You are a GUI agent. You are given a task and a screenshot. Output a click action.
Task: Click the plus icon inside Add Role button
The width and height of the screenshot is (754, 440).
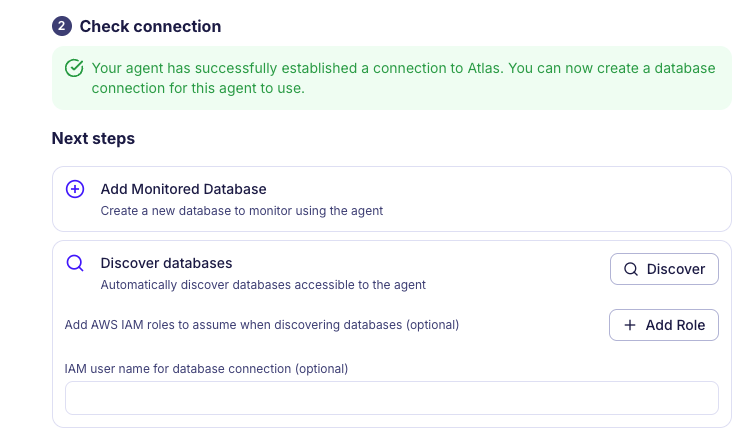click(630, 325)
